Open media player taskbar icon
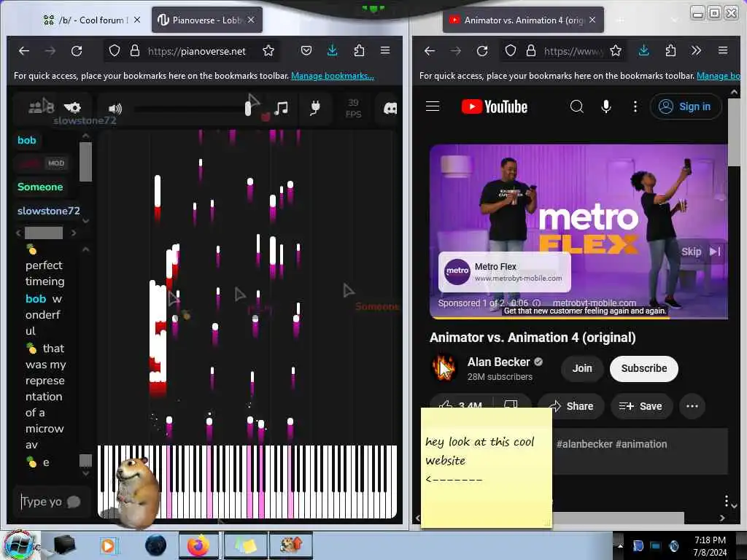Viewport: 747px width, 560px height. coord(108,545)
